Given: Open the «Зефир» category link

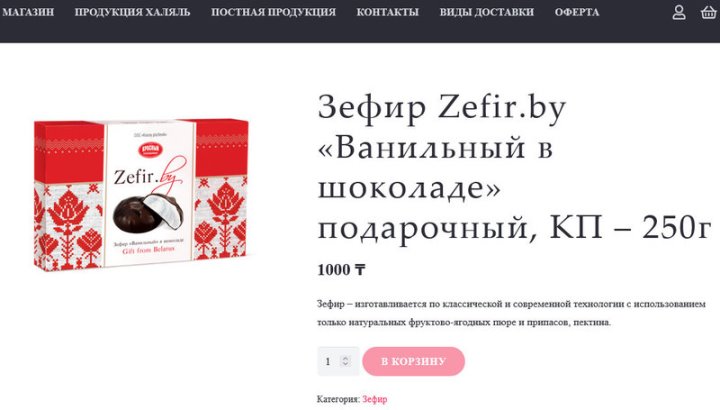Looking at the screenshot, I should pyautogui.click(x=374, y=399).
